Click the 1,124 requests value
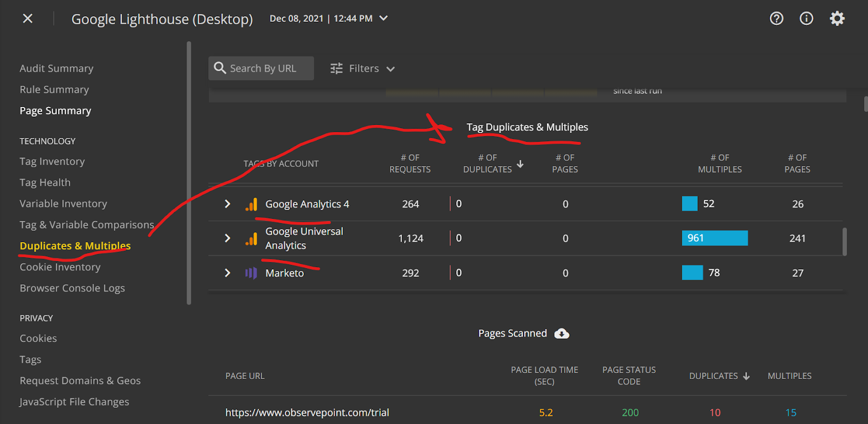Viewport: 868px width, 424px height. click(411, 238)
